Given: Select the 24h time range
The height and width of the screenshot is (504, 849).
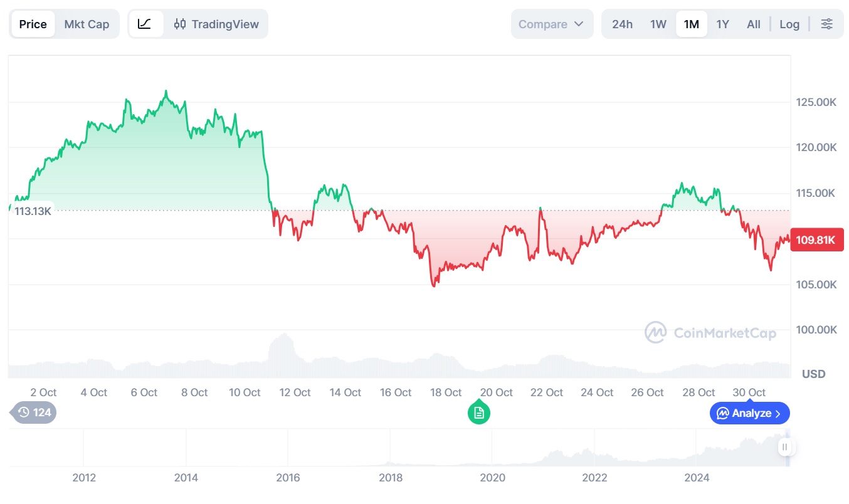Looking at the screenshot, I should pyautogui.click(x=622, y=24).
